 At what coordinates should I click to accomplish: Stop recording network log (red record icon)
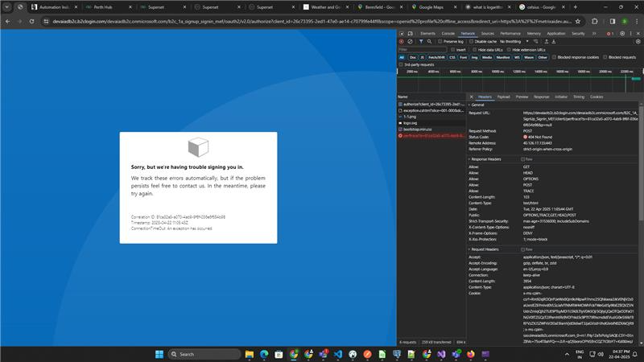coord(402,42)
